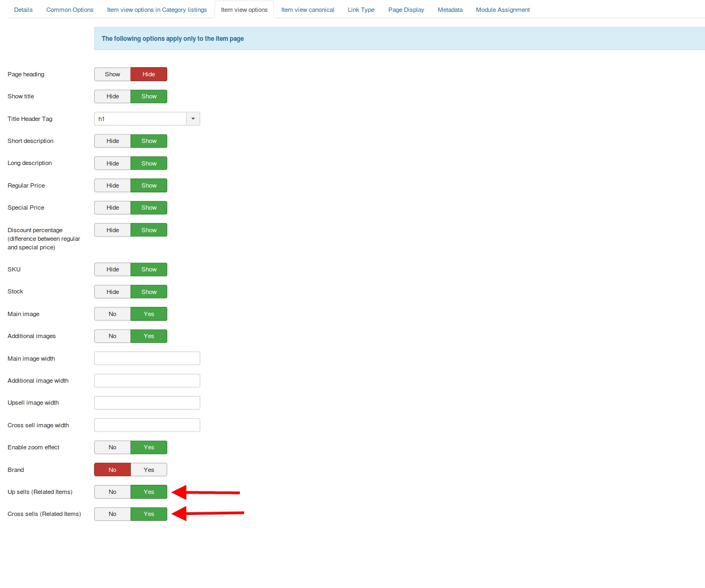The height and width of the screenshot is (588, 705).
Task: Show the Special Price
Action: 149,207
